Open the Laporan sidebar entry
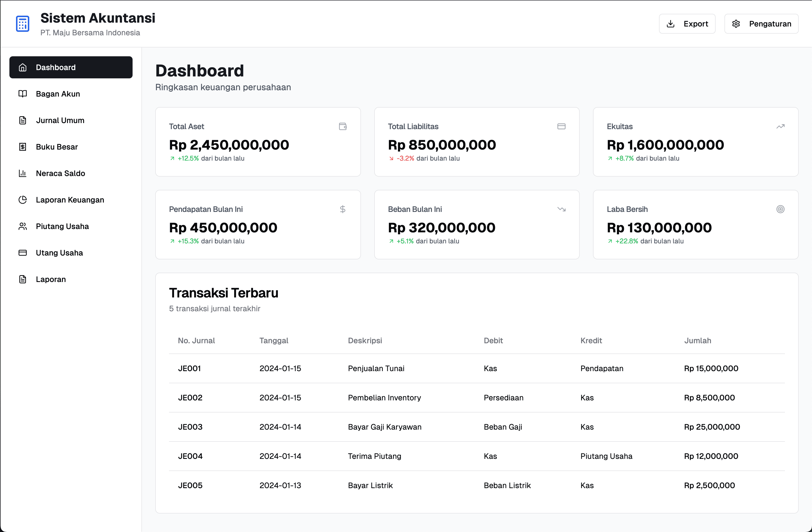 click(x=71, y=279)
